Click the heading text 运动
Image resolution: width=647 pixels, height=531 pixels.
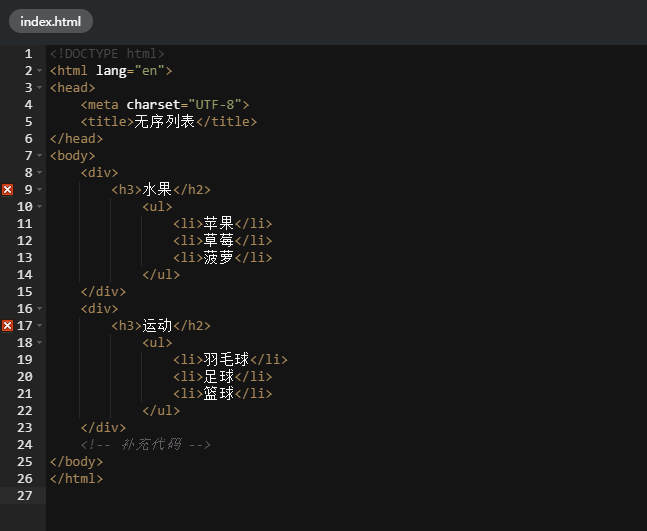coord(157,326)
